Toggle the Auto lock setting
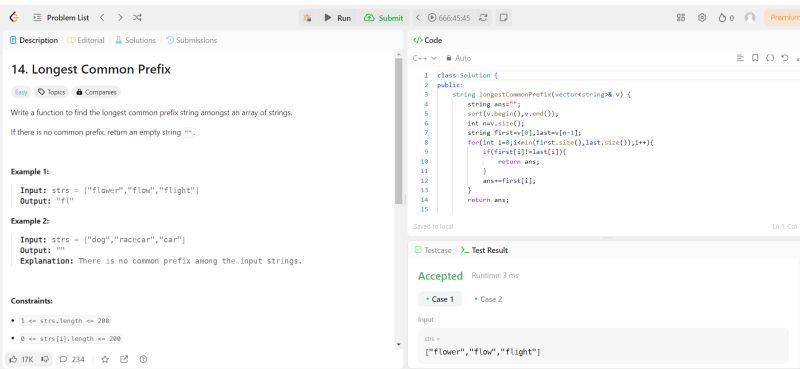 coord(458,58)
